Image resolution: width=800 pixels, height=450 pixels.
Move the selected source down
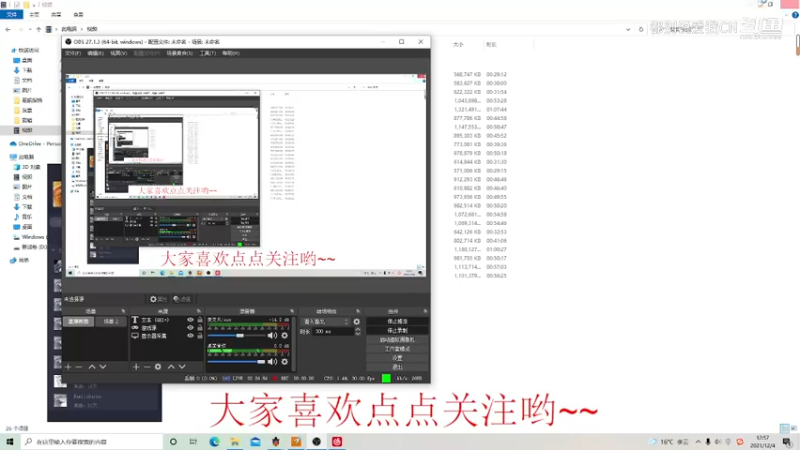(182, 367)
